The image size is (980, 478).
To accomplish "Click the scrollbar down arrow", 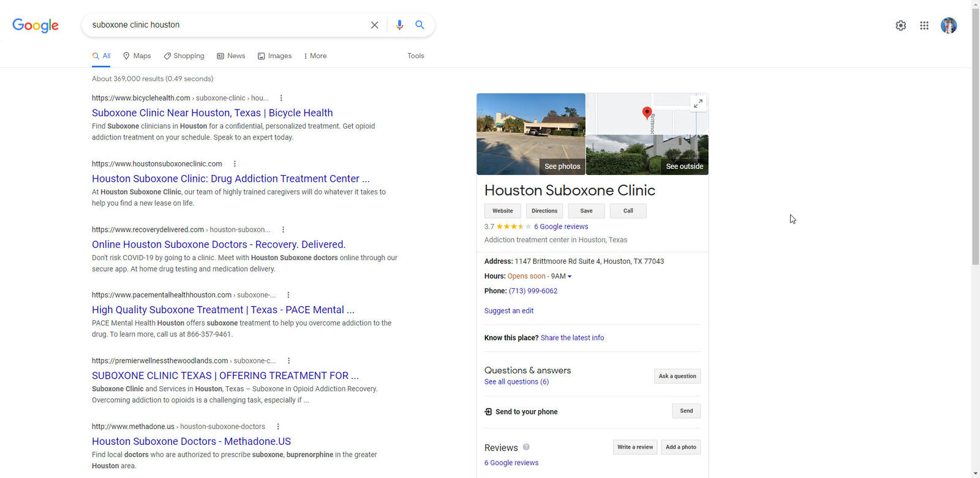I will [976, 473].
